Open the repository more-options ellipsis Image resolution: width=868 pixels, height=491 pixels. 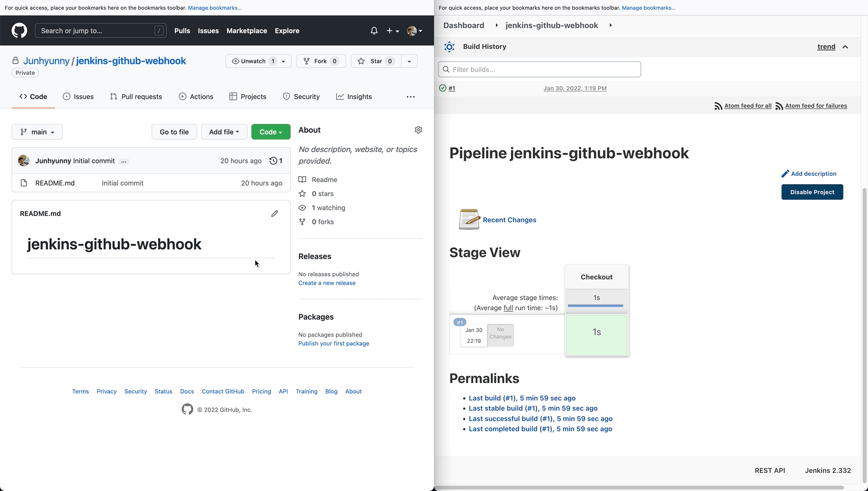coord(411,97)
